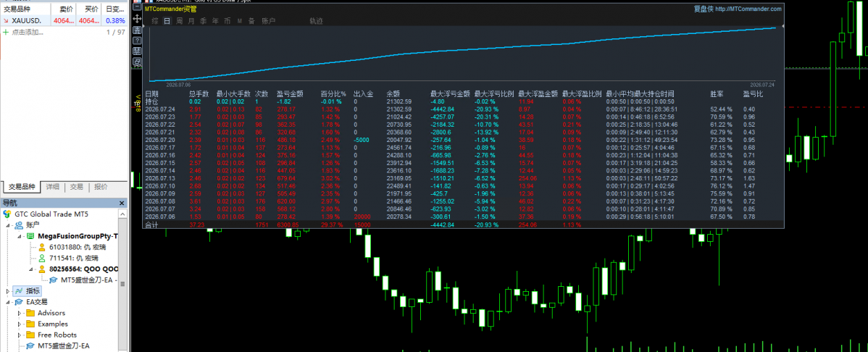868x352 pixels.
Task: Expand the Free Robots folder
Action: click(x=20, y=335)
